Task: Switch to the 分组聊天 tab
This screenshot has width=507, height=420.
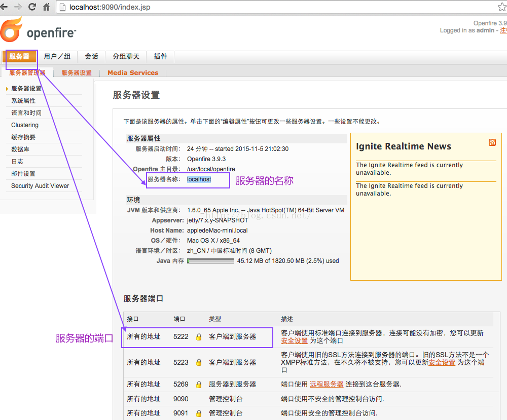Action: point(126,57)
